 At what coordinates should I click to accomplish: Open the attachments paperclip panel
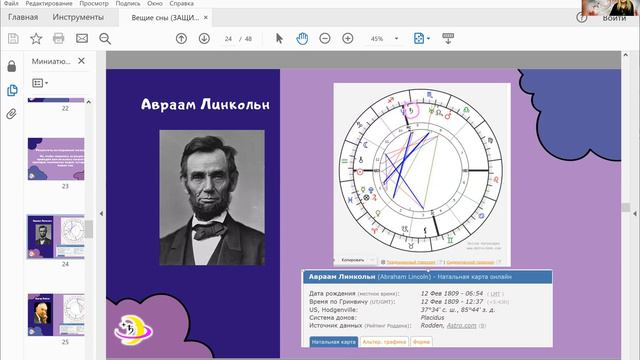11,114
